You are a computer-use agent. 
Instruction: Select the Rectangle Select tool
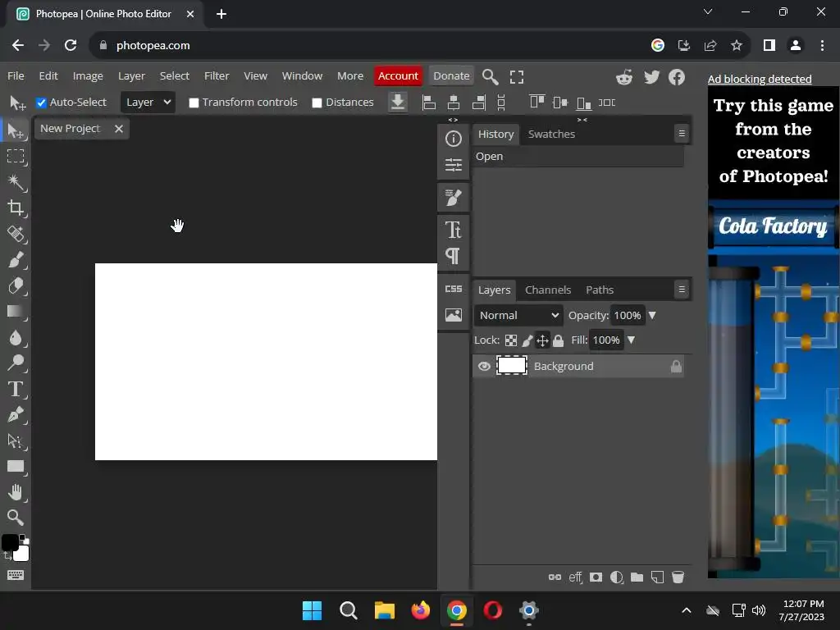(x=16, y=156)
